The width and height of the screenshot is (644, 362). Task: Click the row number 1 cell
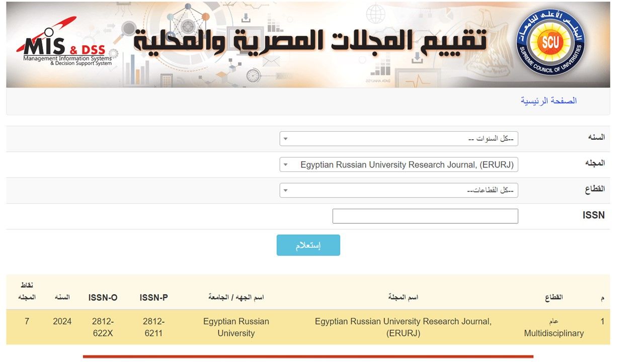(x=602, y=321)
